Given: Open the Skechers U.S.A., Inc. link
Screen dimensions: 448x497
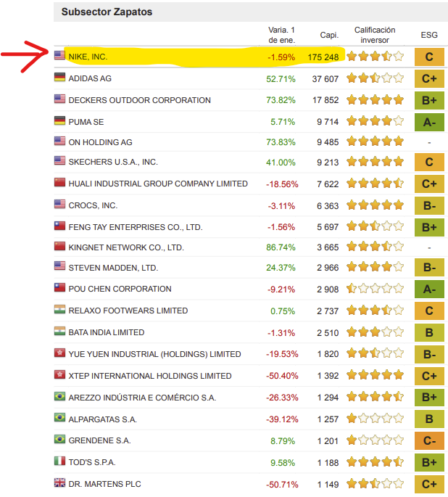Looking at the screenshot, I should 112,163.
